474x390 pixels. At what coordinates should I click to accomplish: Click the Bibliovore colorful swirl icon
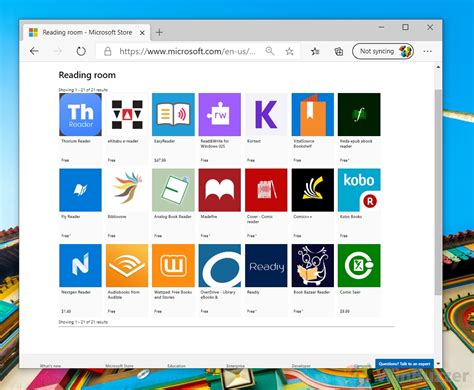pyautogui.click(x=127, y=190)
